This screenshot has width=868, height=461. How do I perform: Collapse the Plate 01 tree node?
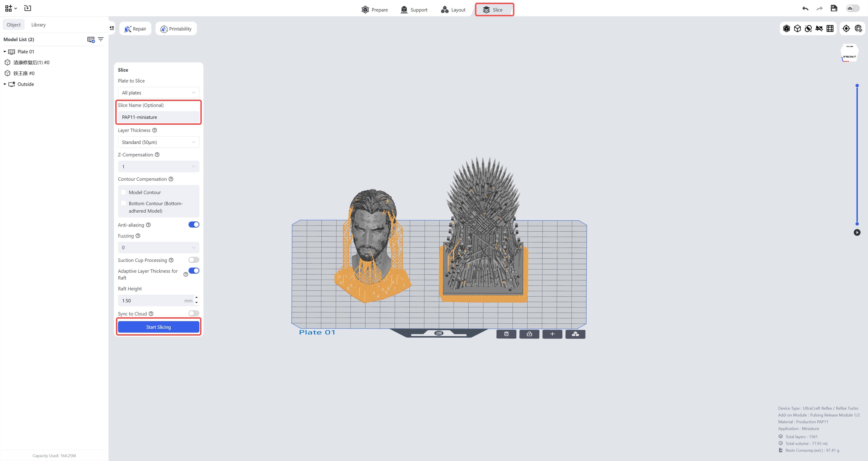point(5,52)
